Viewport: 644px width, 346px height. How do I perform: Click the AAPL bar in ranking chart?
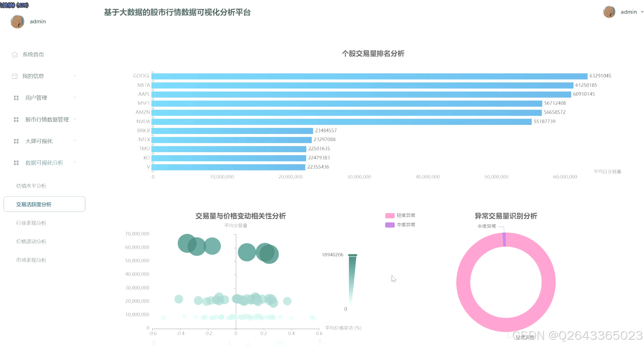point(362,94)
